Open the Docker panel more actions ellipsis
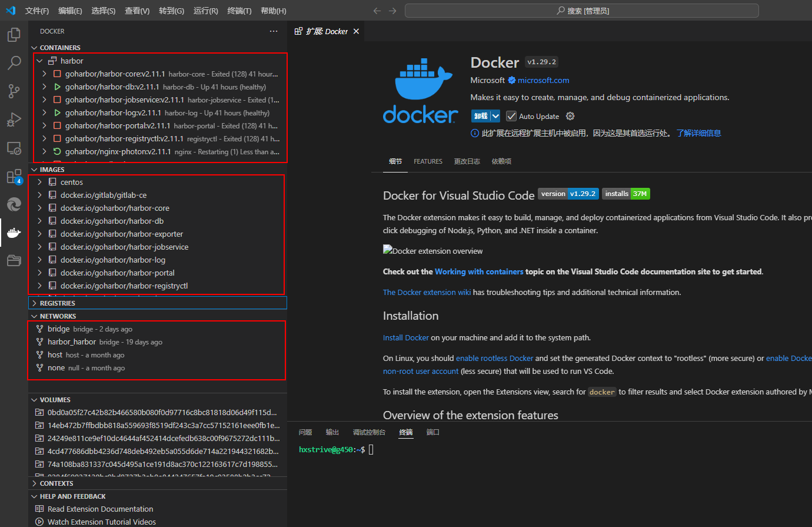812x527 pixels. (x=274, y=31)
